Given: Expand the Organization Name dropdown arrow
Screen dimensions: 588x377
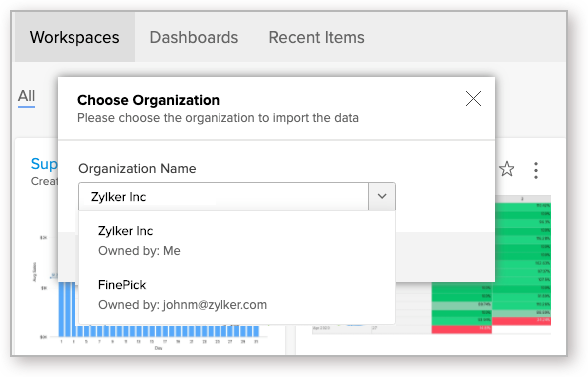Looking at the screenshot, I should [x=382, y=196].
